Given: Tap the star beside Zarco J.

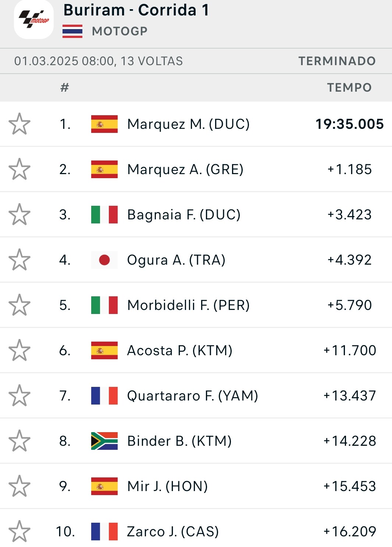Looking at the screenshot, I should (19, 532).
